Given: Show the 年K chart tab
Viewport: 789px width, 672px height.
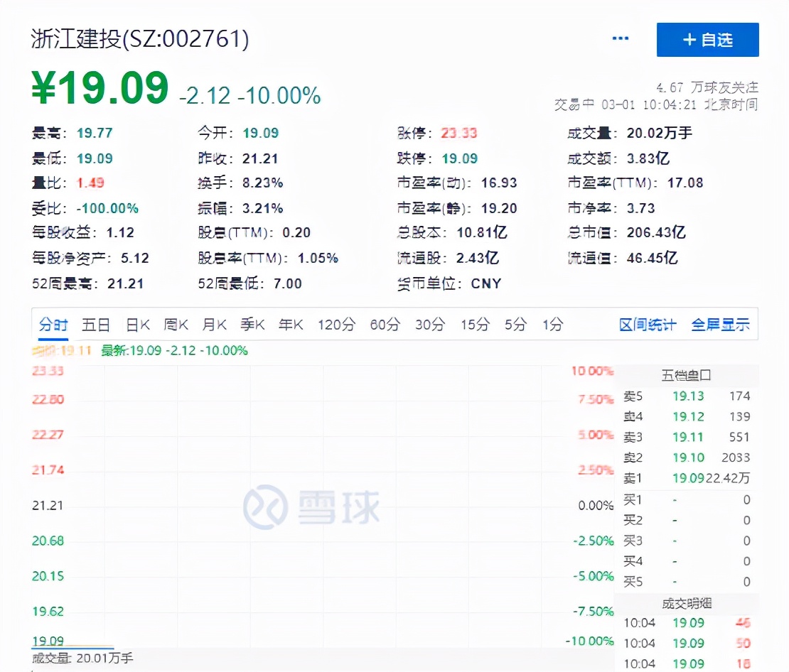Looking at the screenshot, I should pyautogui.click(x=291, y=325).
